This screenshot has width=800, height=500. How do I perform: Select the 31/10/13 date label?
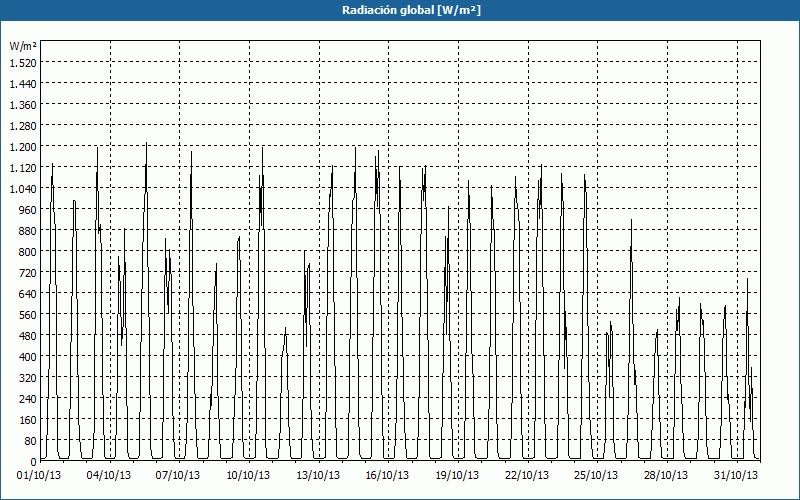[x=736, y=476]
